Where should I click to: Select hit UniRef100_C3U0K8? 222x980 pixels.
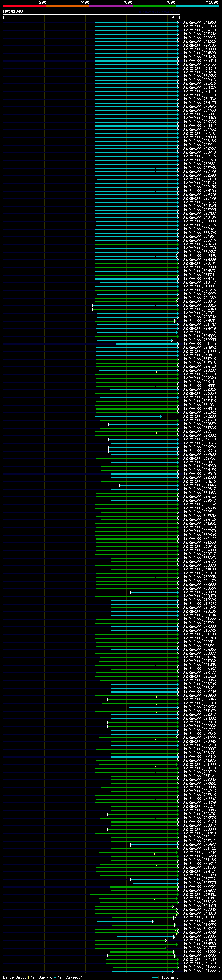199,57
